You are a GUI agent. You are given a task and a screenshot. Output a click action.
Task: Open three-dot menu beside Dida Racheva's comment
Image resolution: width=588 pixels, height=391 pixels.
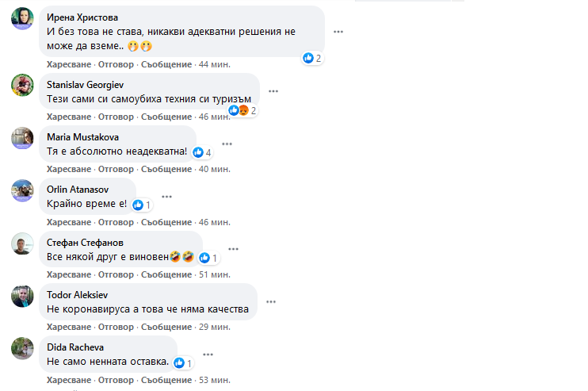tap(208, 355)
